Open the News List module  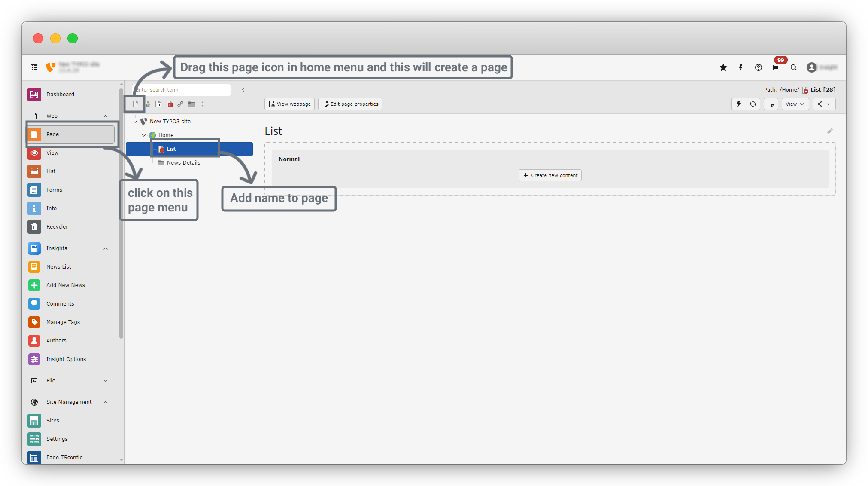(x=59, y=267)
